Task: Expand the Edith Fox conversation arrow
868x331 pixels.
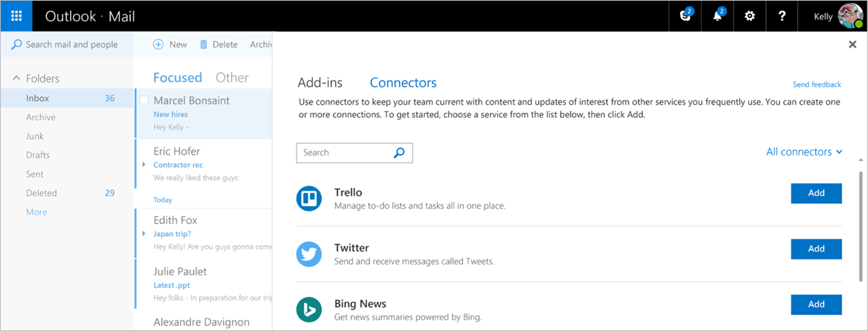Action: tap(145, 233)
